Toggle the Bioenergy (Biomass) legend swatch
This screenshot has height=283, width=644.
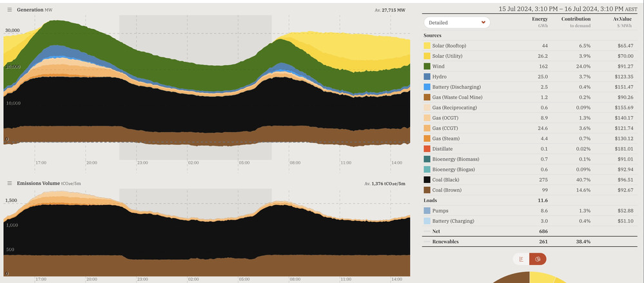(x=427, y=159)
